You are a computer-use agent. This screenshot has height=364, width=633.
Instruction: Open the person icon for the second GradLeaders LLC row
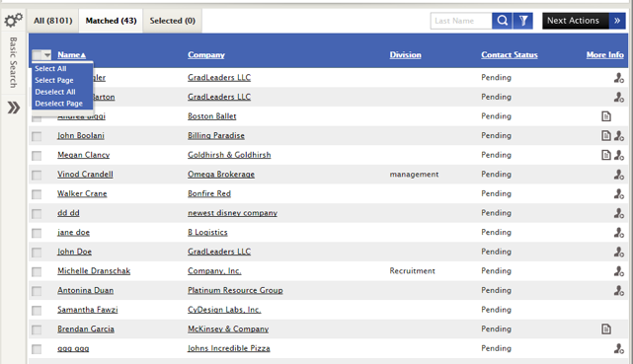pos(619,97)
